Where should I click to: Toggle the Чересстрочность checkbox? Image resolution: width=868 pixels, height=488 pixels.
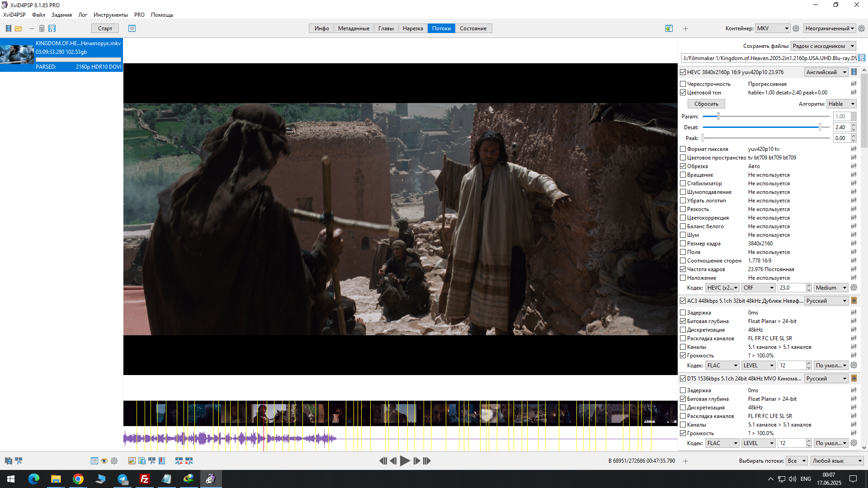click(683, 84)
